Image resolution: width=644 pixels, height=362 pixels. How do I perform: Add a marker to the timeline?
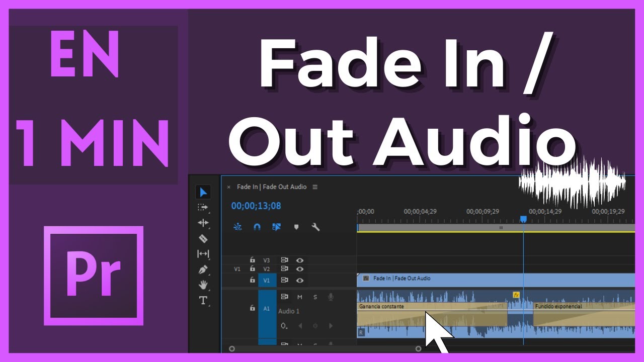(x=296, y=227)
